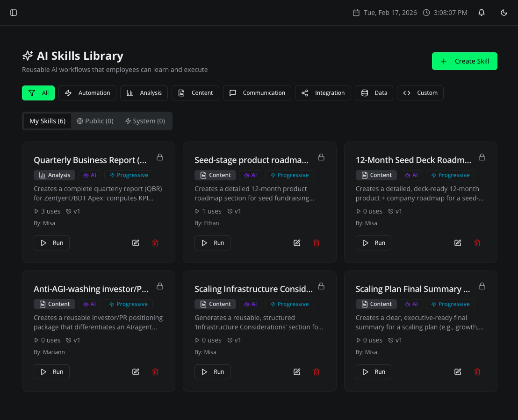Edit the Seed-stage product roadmap skill
This screenshot has height=420, width=518.
coord(296,242)
